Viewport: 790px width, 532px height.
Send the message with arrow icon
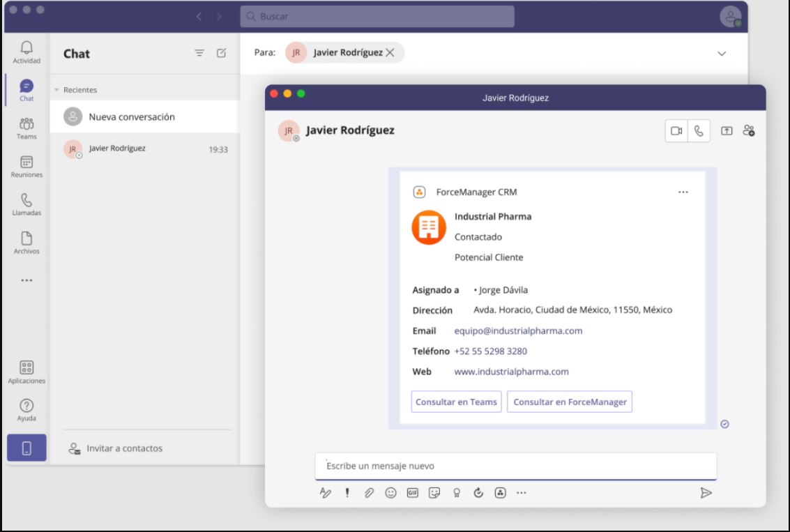click(706, 493)
